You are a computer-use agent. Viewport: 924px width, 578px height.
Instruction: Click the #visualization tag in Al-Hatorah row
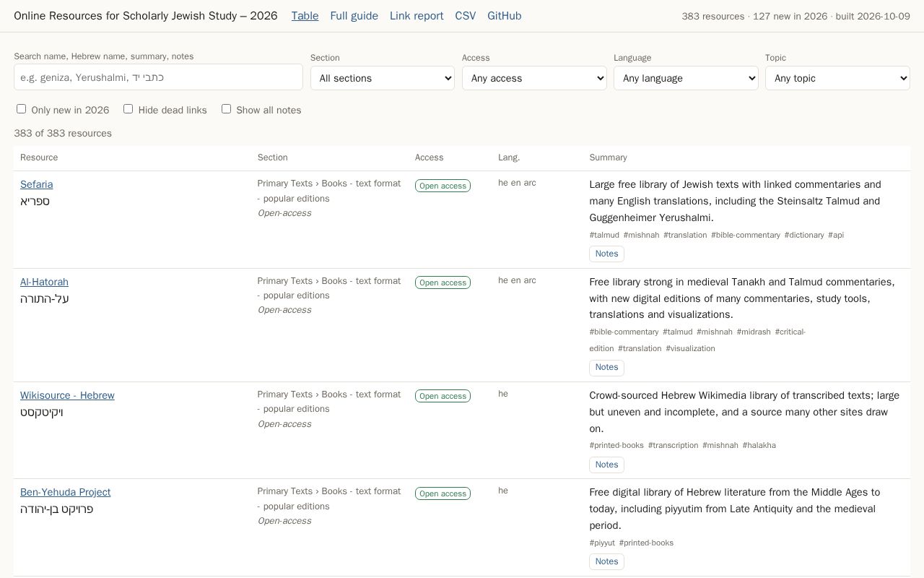690,348
